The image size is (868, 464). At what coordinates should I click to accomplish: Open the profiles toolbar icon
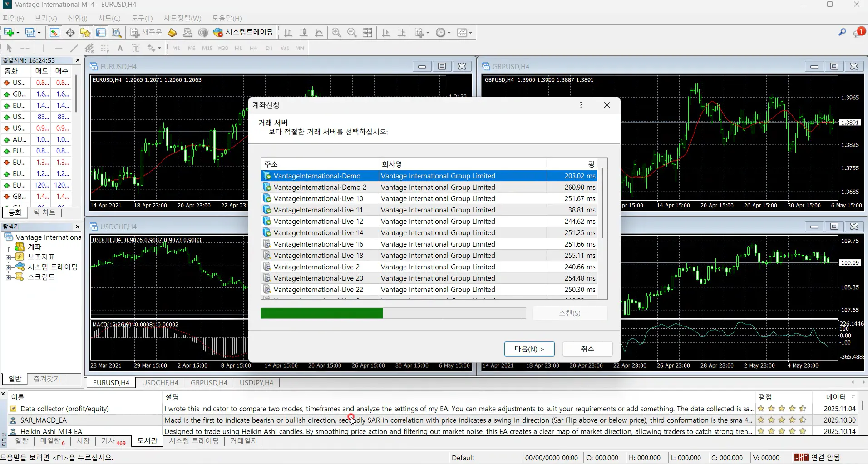(30, 32)
